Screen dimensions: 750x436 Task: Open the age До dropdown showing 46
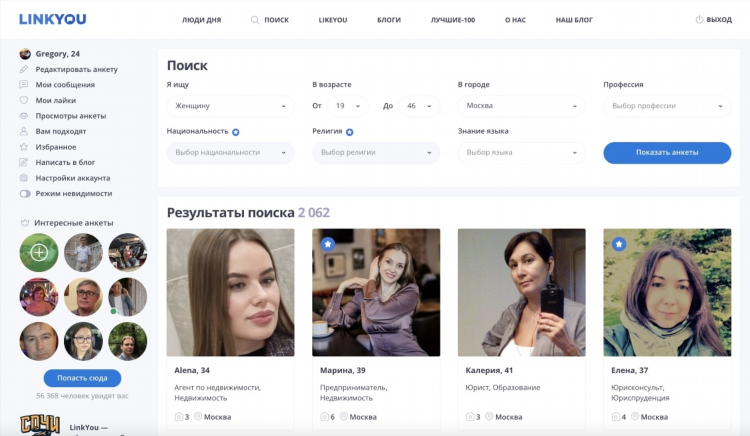click(419, 106)
